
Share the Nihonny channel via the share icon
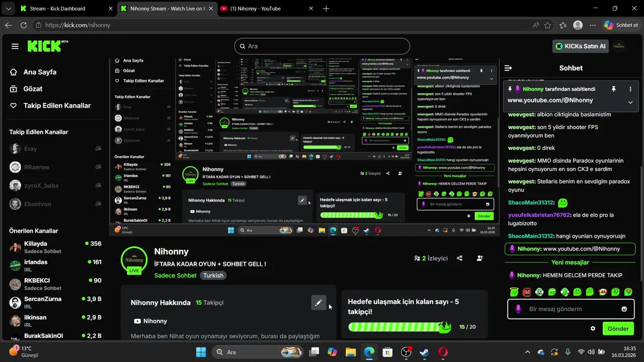pyautogui.click(x=459, y=258)
